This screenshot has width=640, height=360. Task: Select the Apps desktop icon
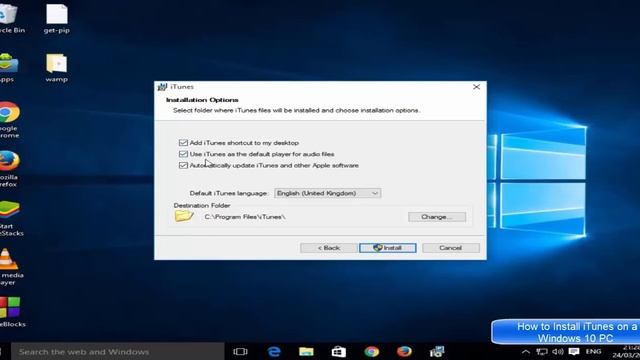(8, 68)
